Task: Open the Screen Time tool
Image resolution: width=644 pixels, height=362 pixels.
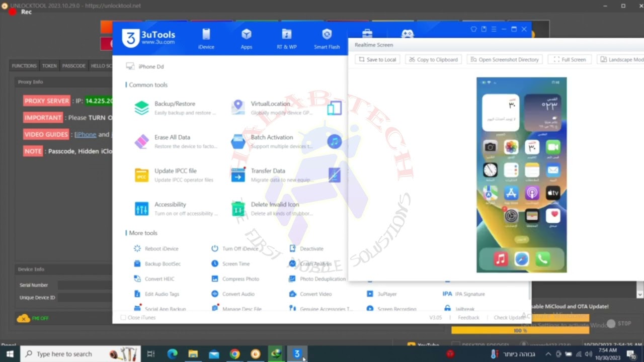Action: [230, 263]
